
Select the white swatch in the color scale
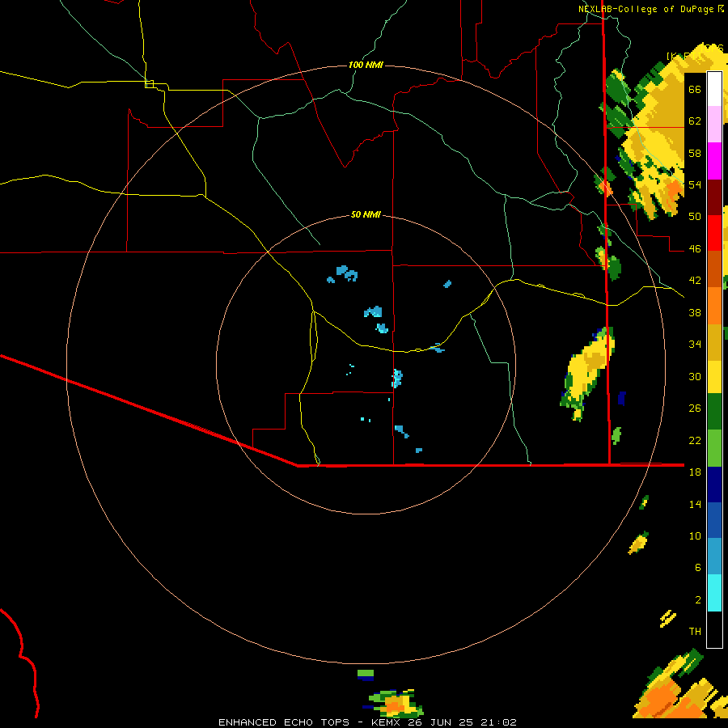click(x=714, y=89)
